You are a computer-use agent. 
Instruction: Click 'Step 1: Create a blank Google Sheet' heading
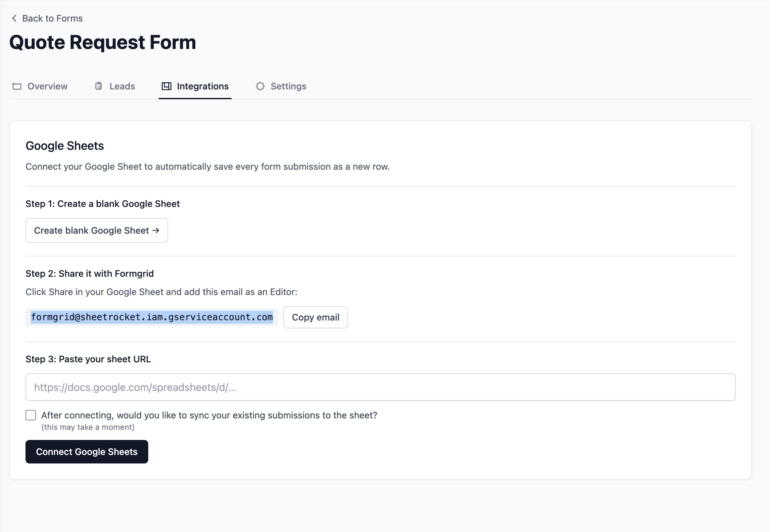point(103,204)
